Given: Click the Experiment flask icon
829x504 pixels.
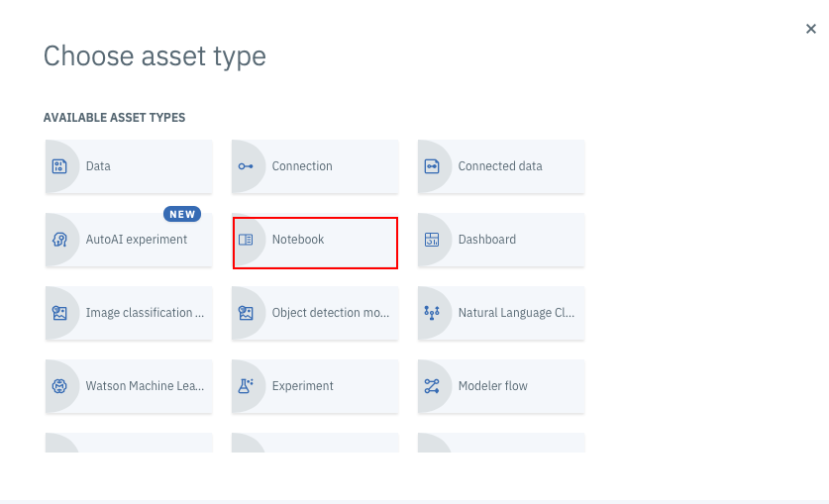Looking at the screenshot, I should (246, 386).
